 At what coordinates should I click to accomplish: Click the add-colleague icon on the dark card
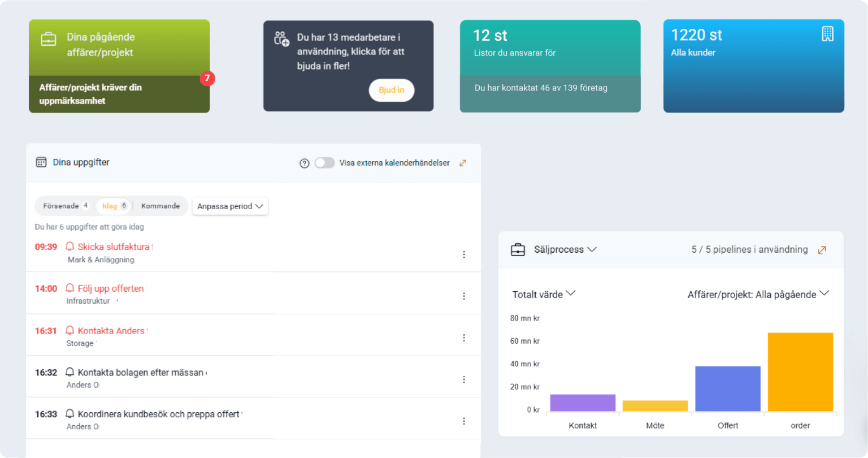click(281, 37)
